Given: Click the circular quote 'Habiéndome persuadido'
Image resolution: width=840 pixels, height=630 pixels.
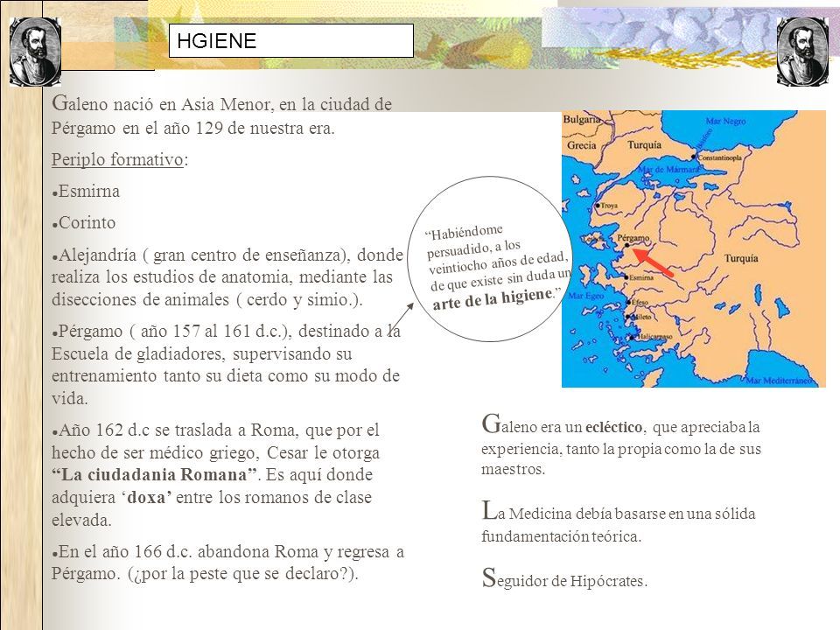Looking at the screenshot, I should 490,259.
